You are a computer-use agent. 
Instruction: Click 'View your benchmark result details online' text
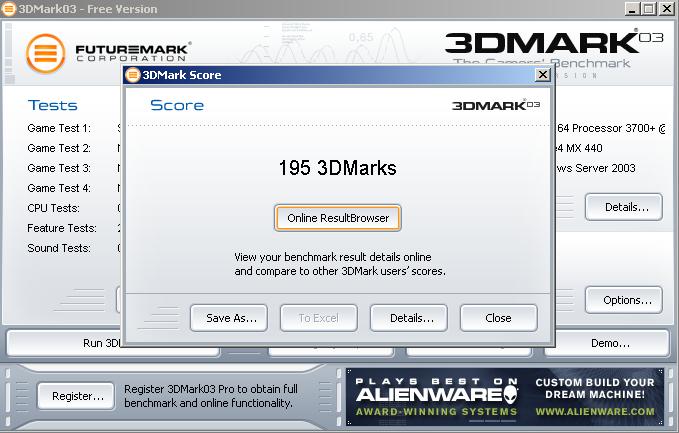click(333, 257)
